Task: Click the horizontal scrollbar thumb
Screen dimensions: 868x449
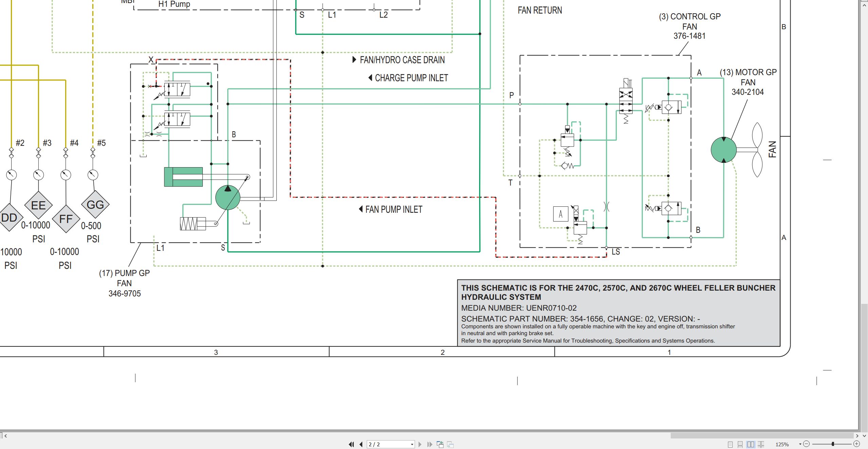Action: click(x=762, y=435)
